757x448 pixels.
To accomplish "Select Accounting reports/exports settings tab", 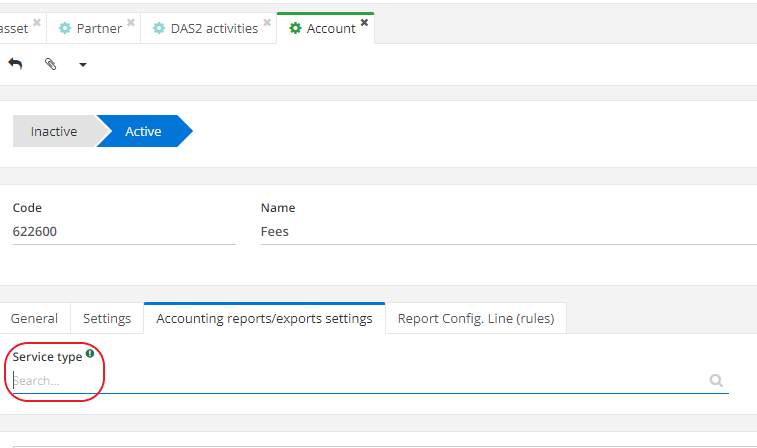I will 264,319.
